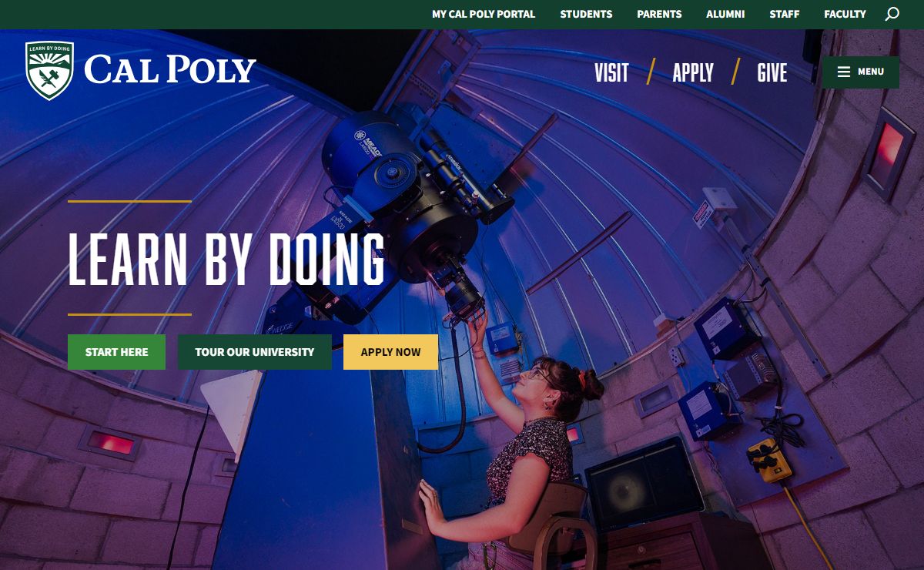
Task: Choose Faculty in the top navigation
Action: click(x=845, y=14)
